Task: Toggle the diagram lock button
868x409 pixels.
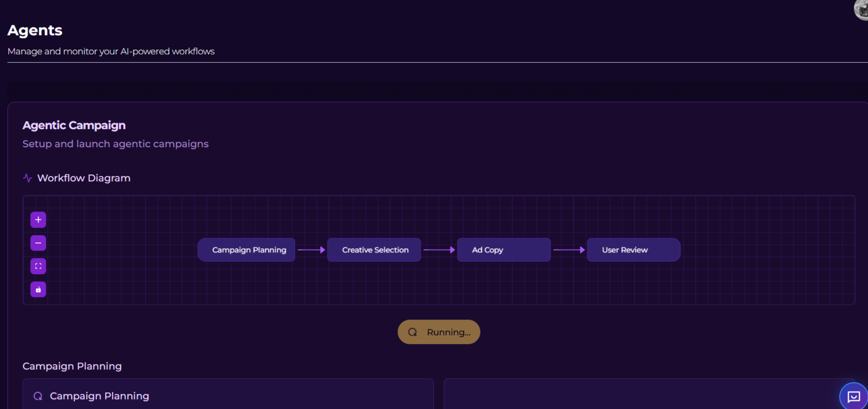Action: [x=38, y=290]
